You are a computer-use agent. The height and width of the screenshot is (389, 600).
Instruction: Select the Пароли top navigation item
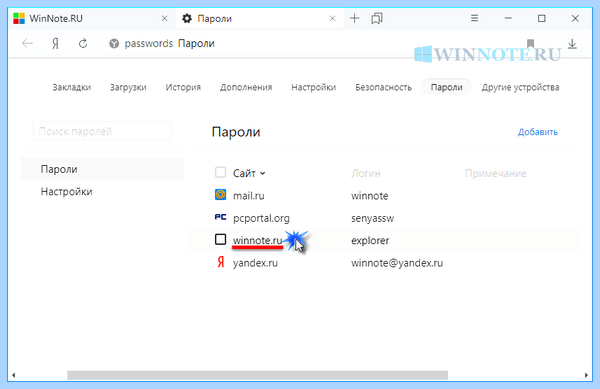pyautogui.click(x=447, y=87)
